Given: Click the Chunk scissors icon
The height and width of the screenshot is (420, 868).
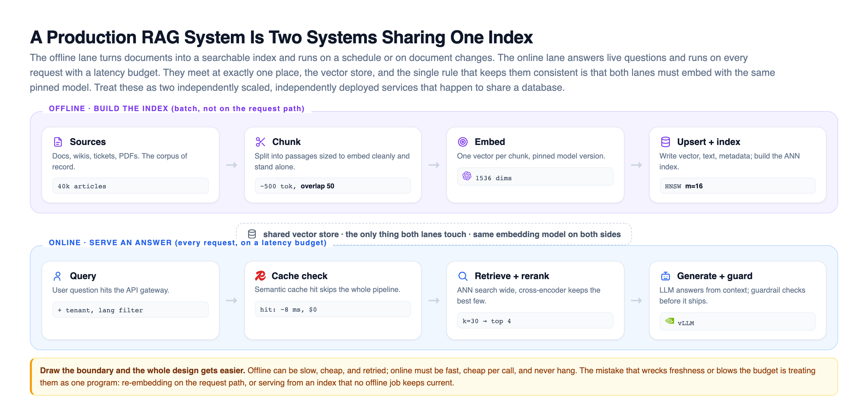Looking at the screenshot, I should (x=260, y=142).
